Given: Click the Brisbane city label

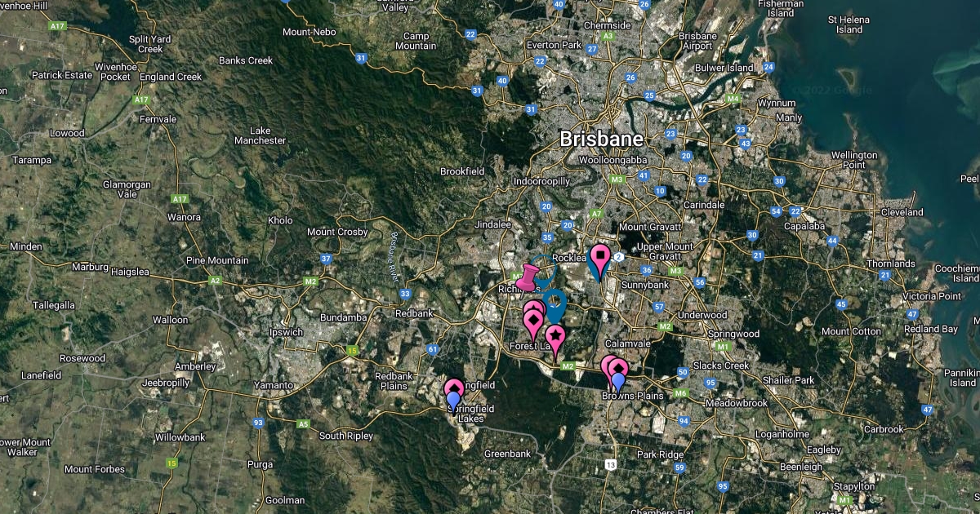Looking at the screenshot, I should (x=601, y=140).
